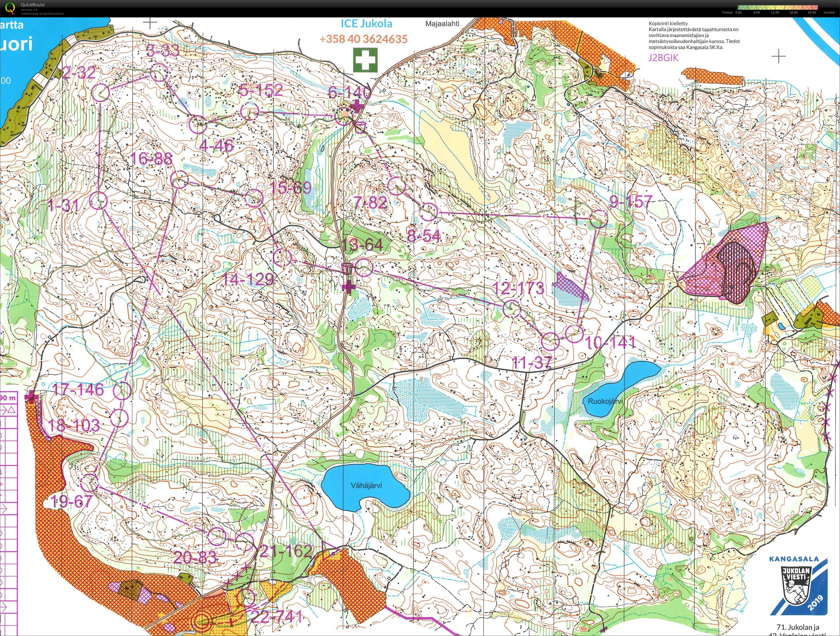Screen dimensions: 840x636
Task: Click the '20:00' tempo scale value
Action: [812, 12]
